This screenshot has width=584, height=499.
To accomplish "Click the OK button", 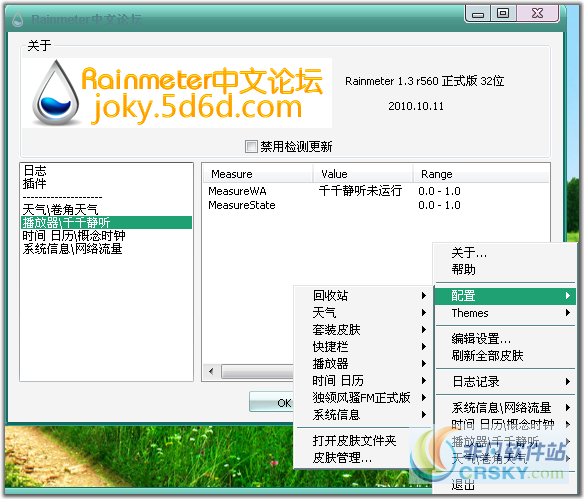I will point(272,403).
